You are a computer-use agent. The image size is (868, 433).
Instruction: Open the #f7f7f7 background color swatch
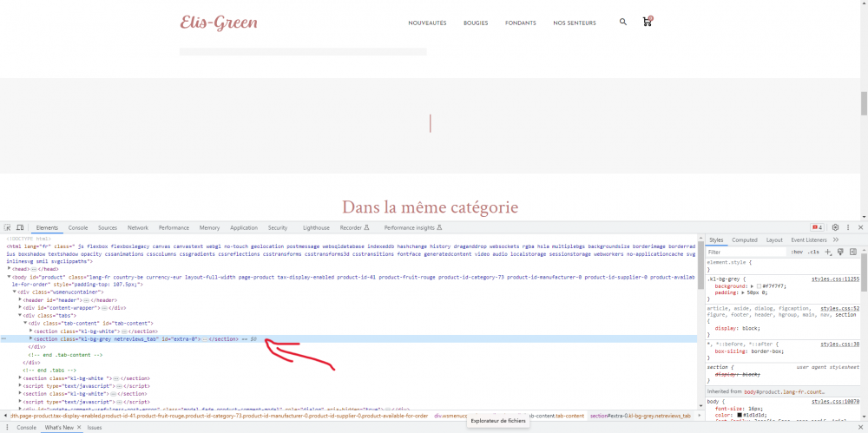(x=759, y=286)
